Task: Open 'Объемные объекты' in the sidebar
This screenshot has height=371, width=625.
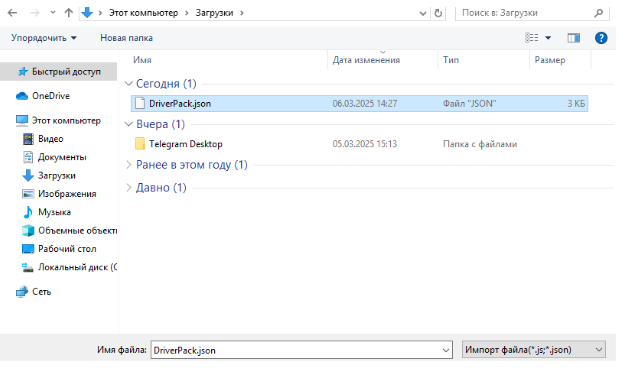Action: tap(77, 231)
